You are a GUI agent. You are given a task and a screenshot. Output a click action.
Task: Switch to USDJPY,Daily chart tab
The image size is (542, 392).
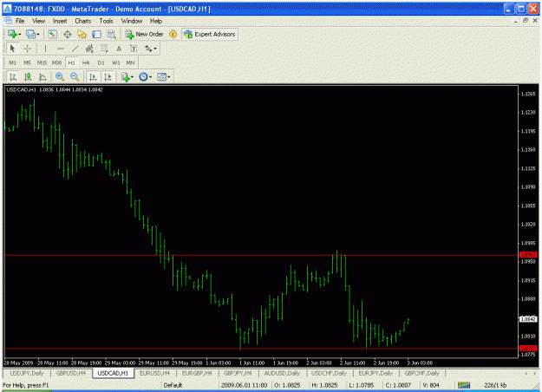tap(27, 373)
